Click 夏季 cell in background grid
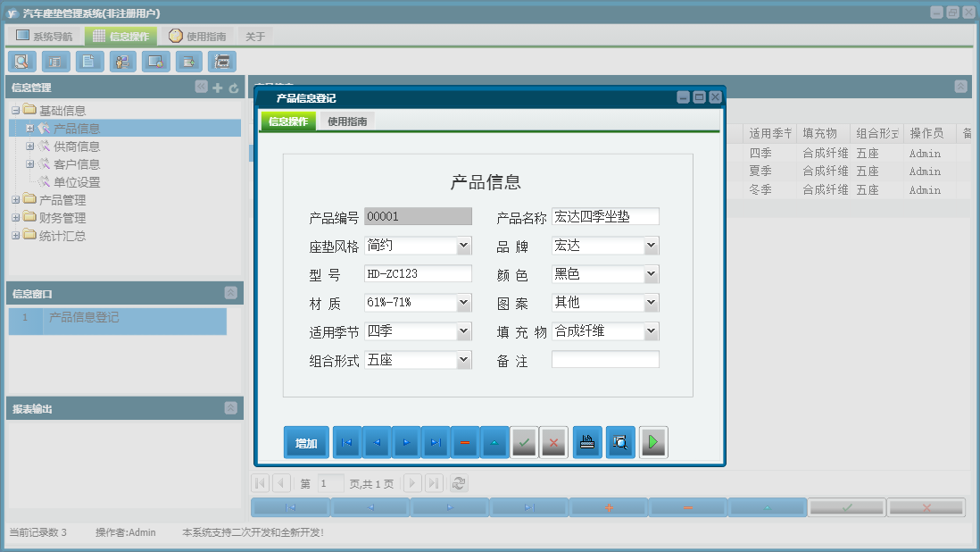This screenshot has height=552, width=980. coord(760,171)
